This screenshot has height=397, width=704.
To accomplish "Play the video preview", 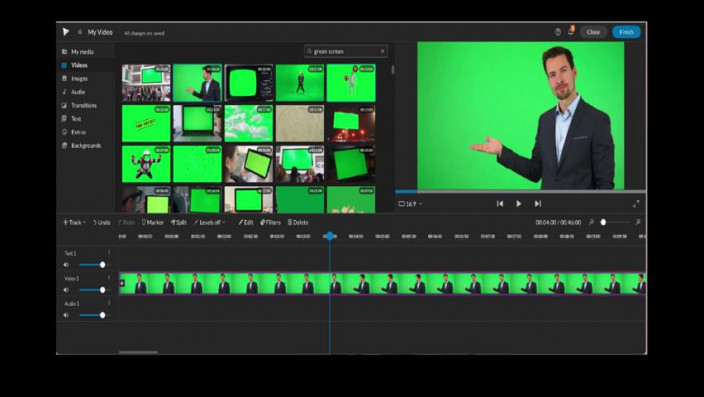I will (x=519, y=204).
